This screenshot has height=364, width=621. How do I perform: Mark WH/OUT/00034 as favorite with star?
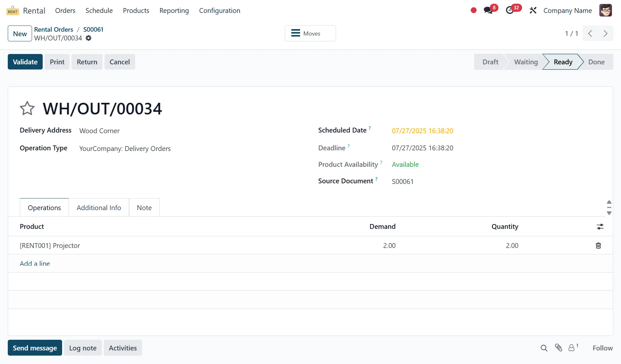coord(27,108)
